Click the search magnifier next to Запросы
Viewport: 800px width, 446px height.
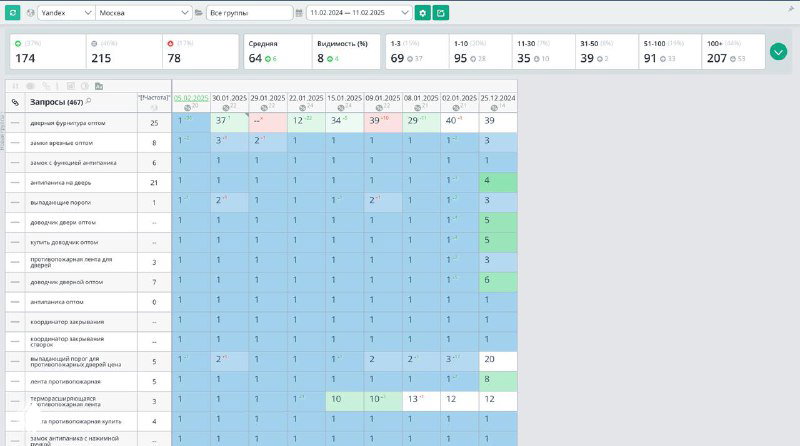[x=88, y=102]
